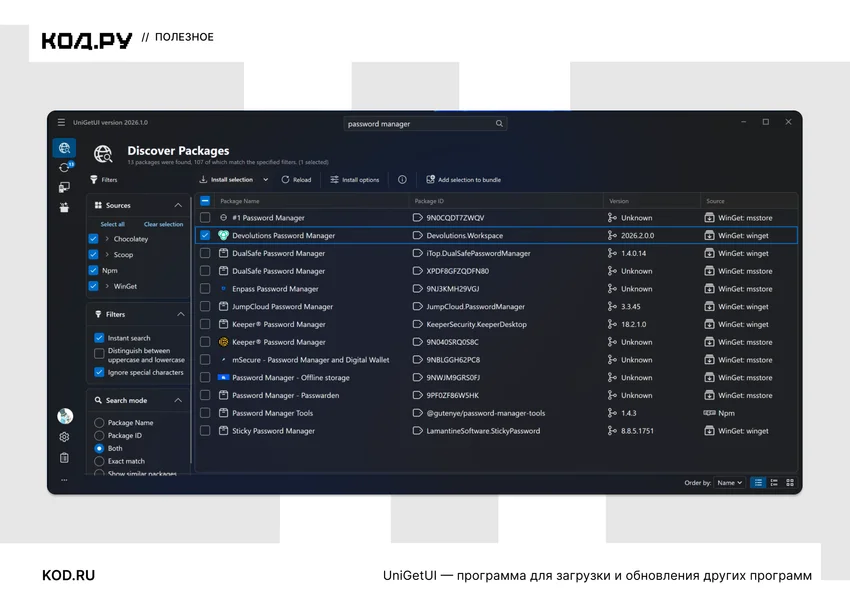This screenshot has height=605, width=850.
Task: Collapse the Search mode panel
Action: [178, 401]
